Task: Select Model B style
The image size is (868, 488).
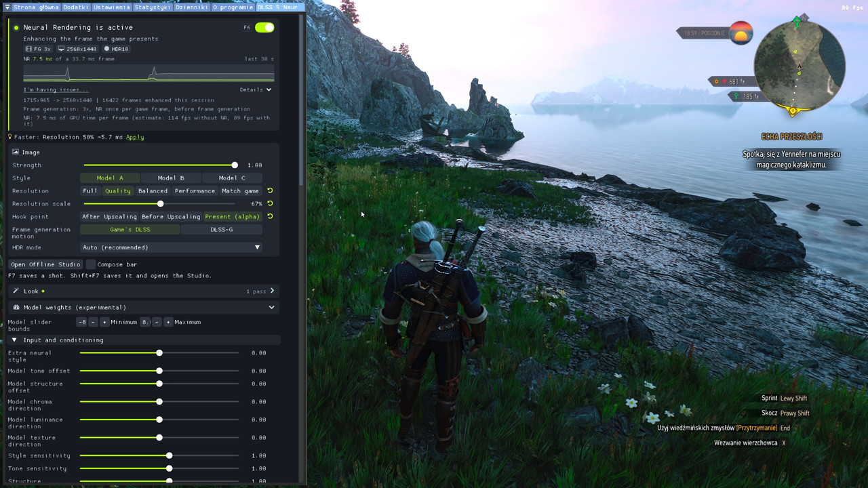Action: click(171, 178)
